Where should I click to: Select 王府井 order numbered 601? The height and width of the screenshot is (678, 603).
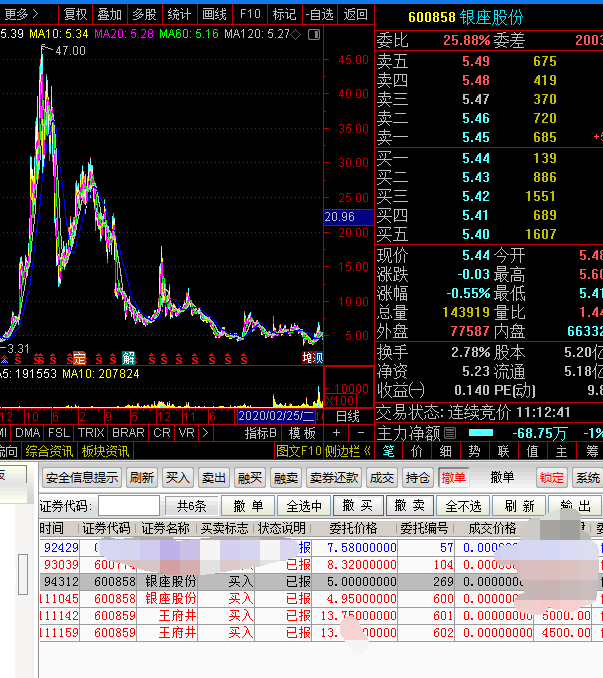pyautogui.click(x=321, y=616)
